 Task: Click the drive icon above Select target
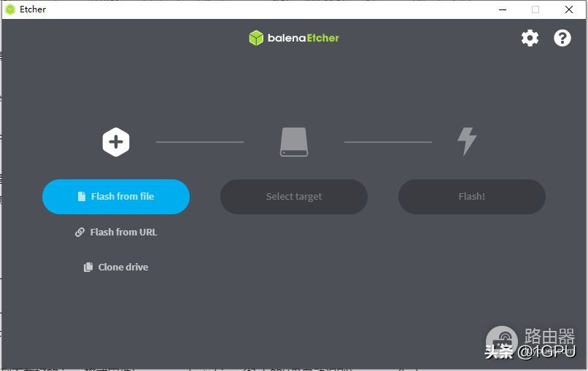[x=294, y=142]
